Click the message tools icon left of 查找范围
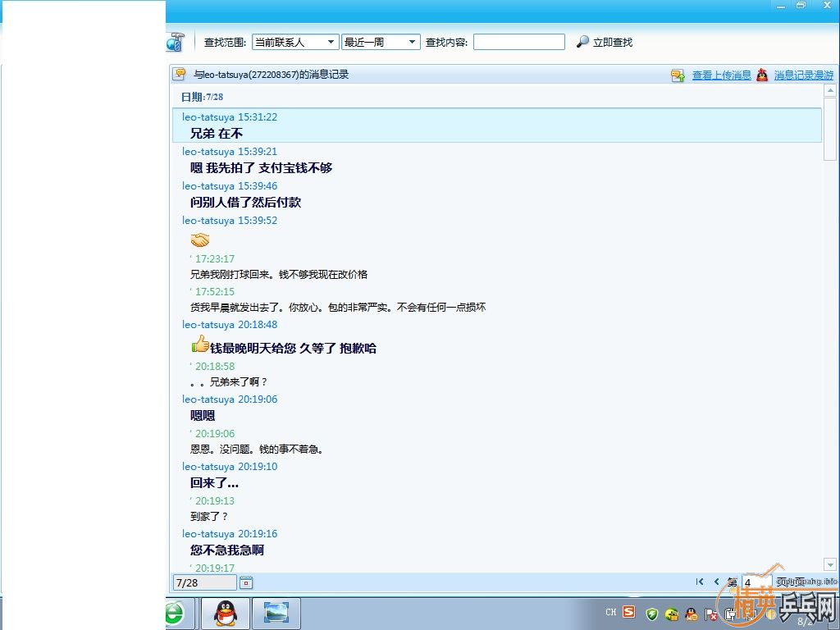Screen dimensions: 840x630 (x=176, y=43)
